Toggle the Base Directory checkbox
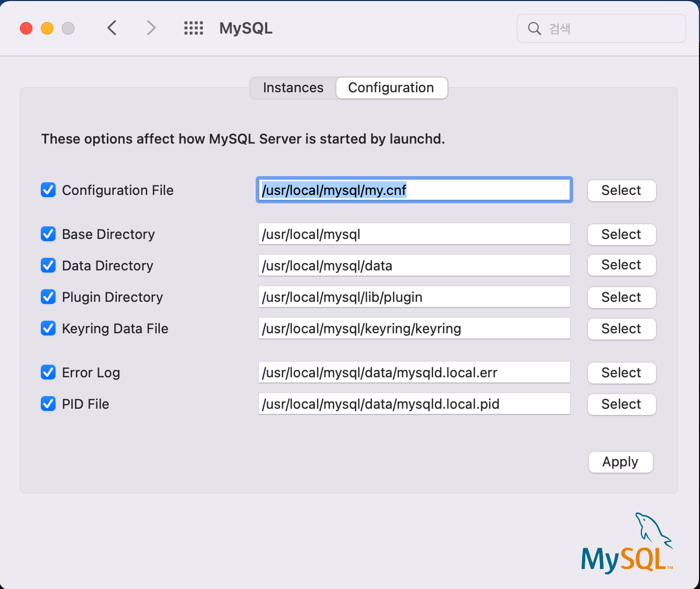 (x=48, y=234)
